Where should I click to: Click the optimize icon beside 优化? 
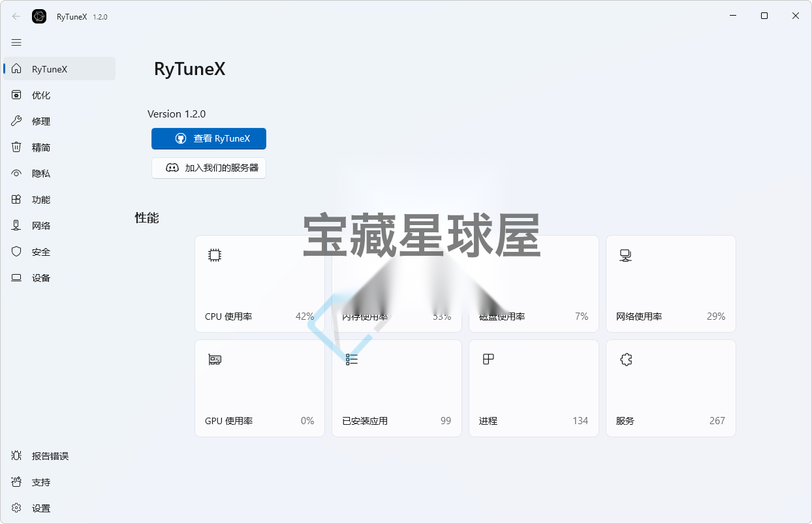pyautogui.click(x=16, y=95)
